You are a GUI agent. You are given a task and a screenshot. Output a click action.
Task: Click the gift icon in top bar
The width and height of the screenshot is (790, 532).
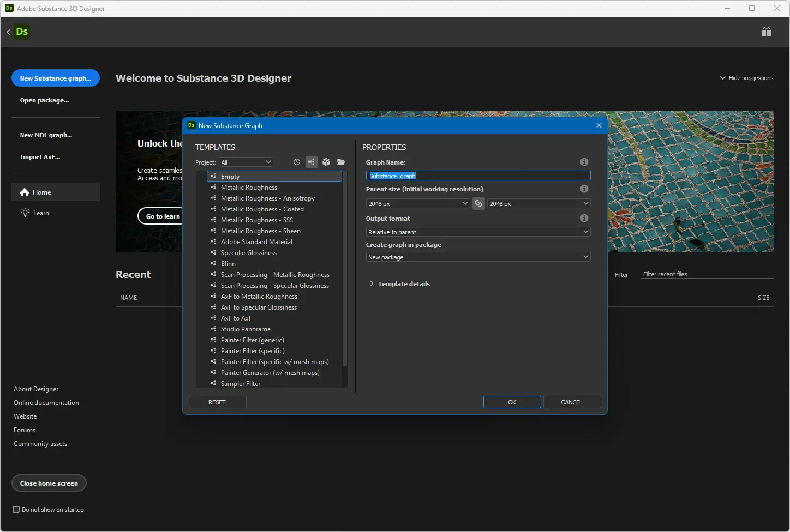[767, 32]
